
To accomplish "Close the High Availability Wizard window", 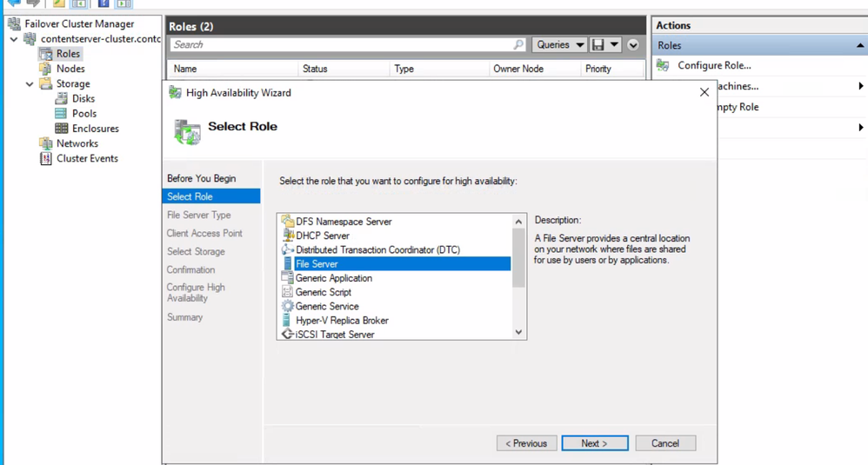I will click(x=704, y=92).
